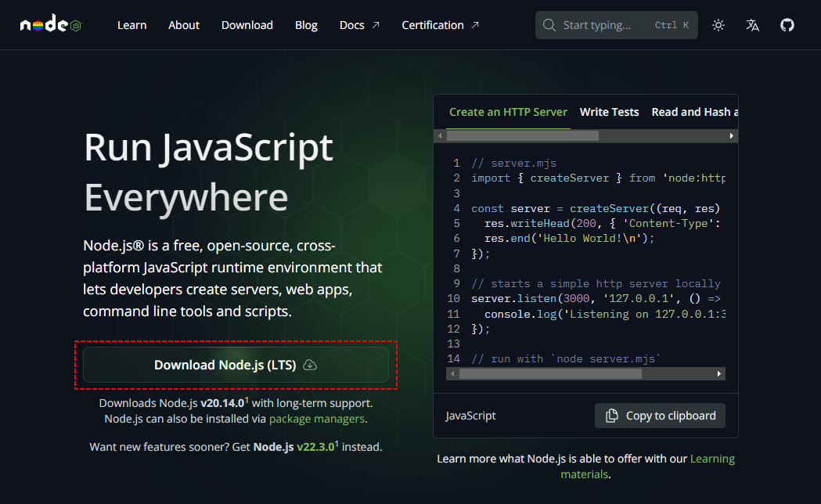Open the About menu item
This screenshot has height=504, width=821.
[184, 25]
